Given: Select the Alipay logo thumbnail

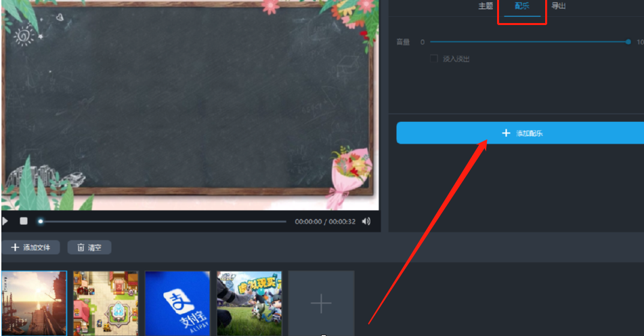Looking at the screenshot, I should [x=177, y=303].
